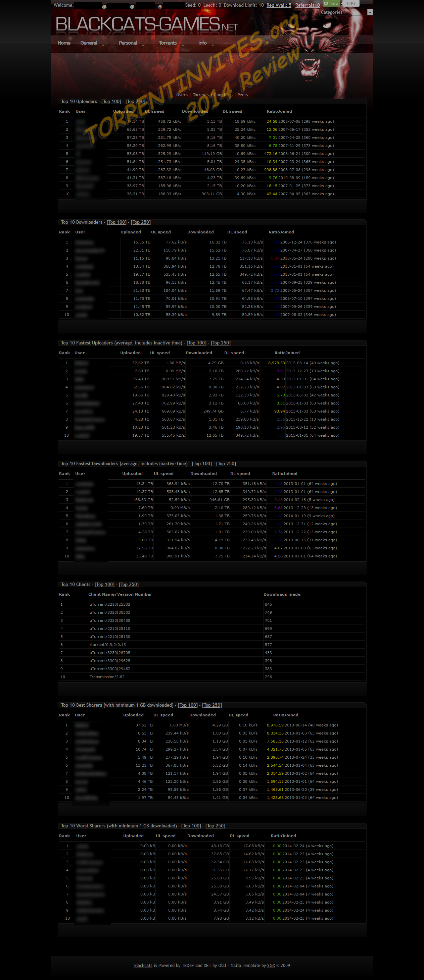Viewport: 424px width, 980px height.
Task: Click client row uTorrent/2210(25130
Action: 212,637
